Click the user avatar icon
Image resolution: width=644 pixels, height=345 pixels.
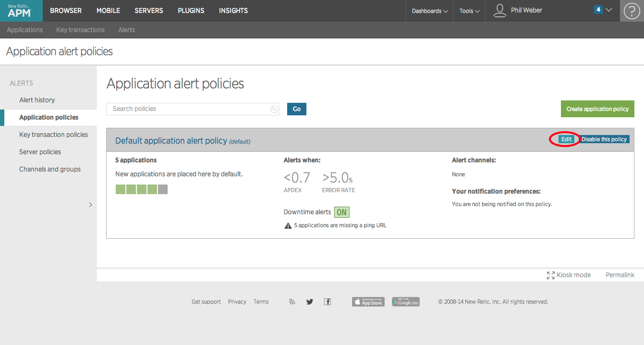500,11
